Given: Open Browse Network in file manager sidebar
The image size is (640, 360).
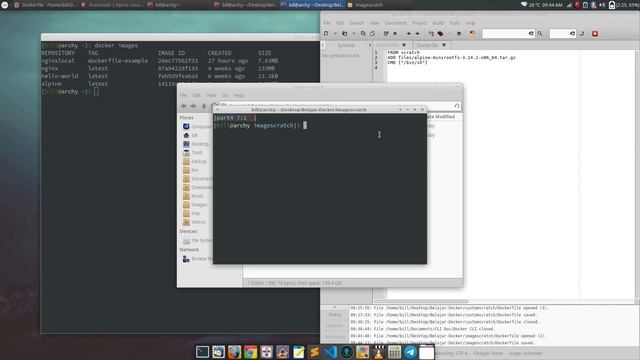Looking at the screenshot, I should (198, 259).
